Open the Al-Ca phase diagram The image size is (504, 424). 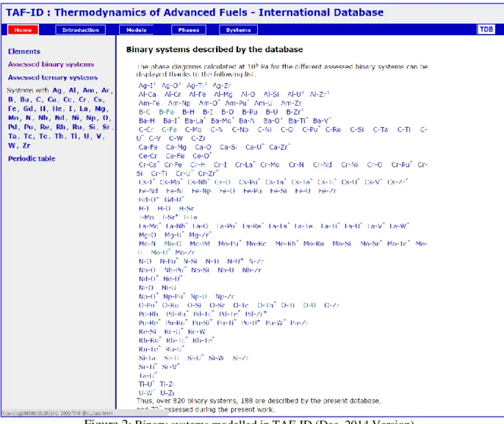coord(147,95)
